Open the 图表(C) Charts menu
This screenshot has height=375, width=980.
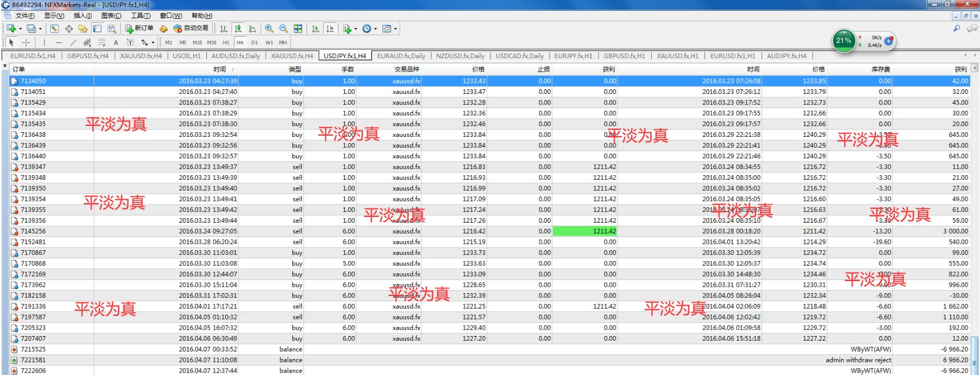[x=111, y=15]
